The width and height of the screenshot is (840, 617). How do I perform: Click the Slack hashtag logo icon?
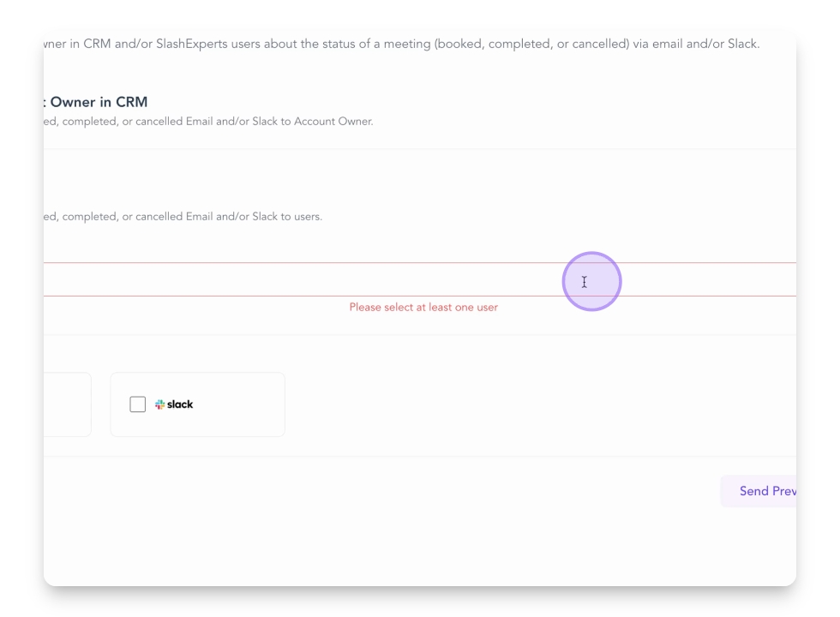coord(159,404)
